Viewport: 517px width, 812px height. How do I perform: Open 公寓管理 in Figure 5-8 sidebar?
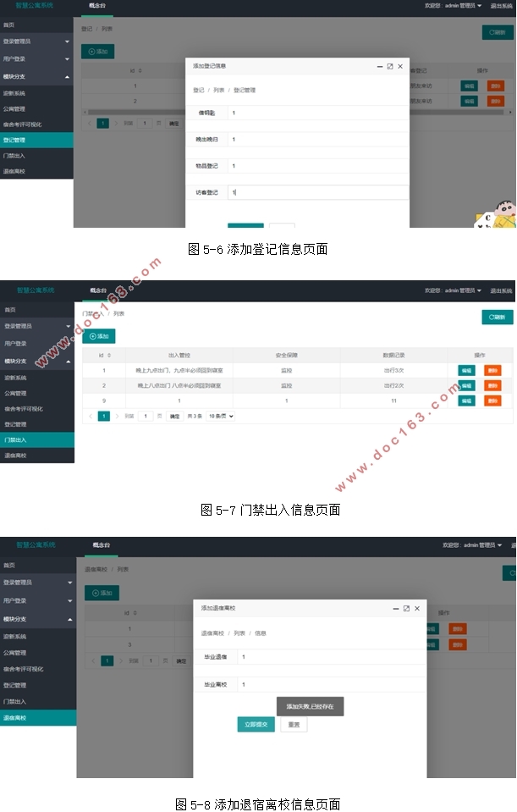coord(38,653)
